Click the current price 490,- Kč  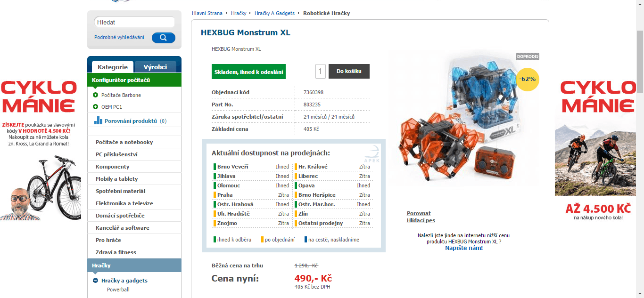click(313, 278)
